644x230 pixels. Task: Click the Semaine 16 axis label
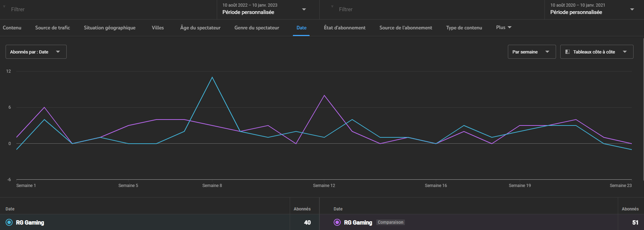click(436, 186)
